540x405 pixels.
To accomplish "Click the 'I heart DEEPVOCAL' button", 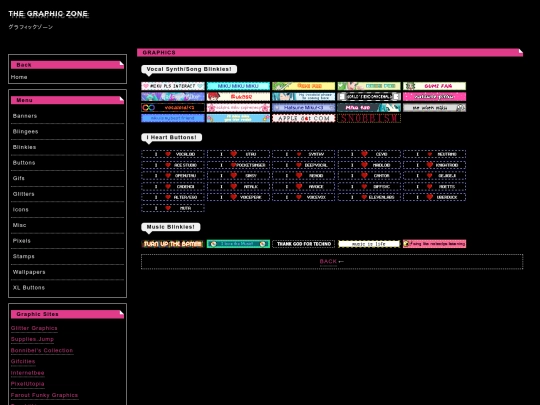I will 304,165.
